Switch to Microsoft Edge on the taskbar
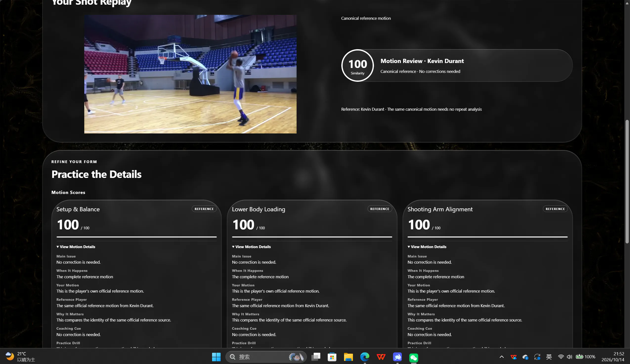Image resolution: width=630 pixels, height=364 pixels. click(x=365, y=357)
